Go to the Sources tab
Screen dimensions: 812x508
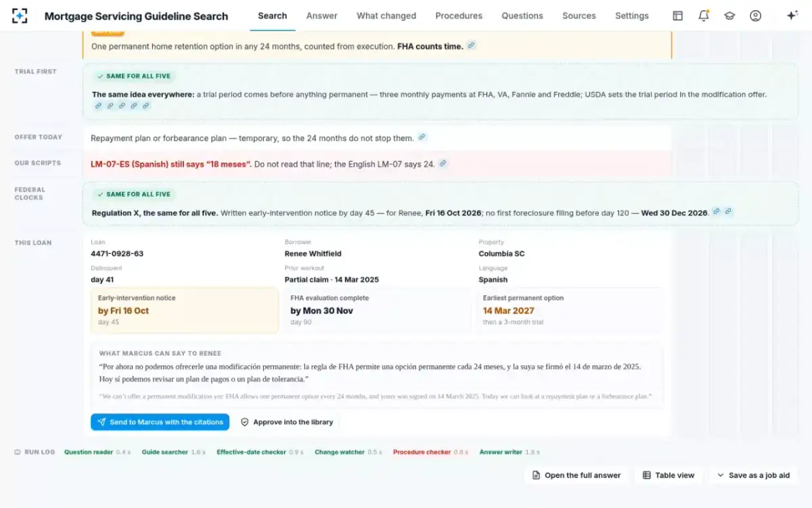tap(579, 16)
